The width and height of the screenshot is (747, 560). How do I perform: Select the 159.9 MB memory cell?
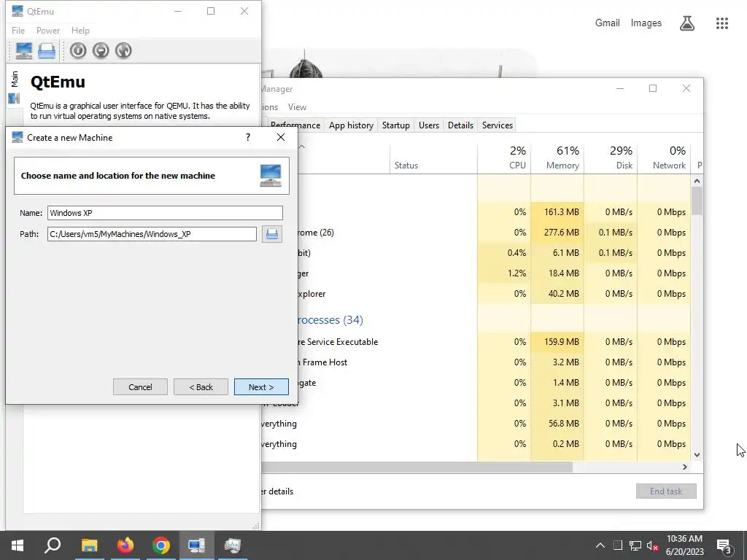pos(557,342)
